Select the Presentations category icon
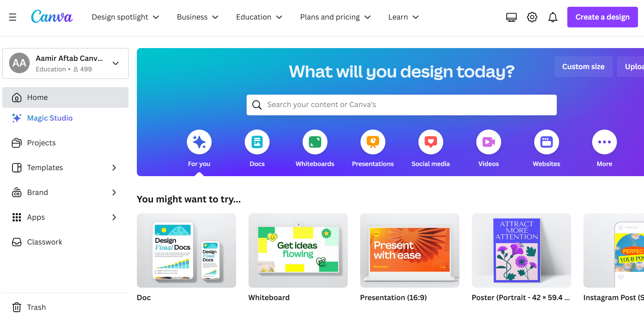The height and width of the screenshot is (320, 644). point(373,142)
